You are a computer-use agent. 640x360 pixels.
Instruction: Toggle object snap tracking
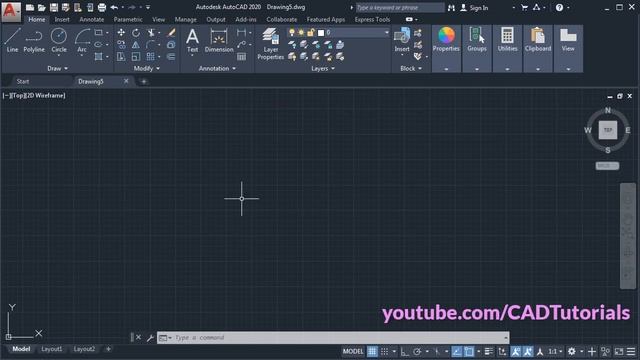457,351
